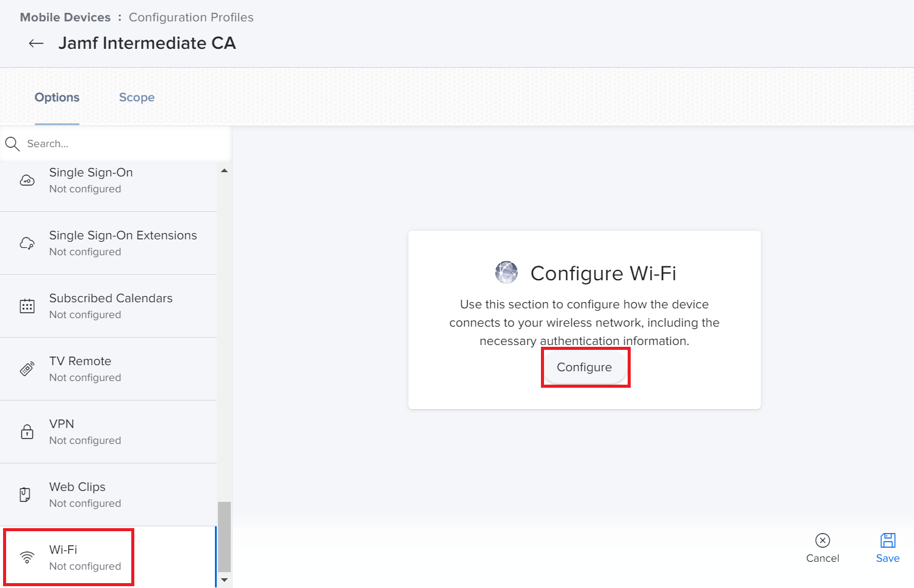Click the TV Remote icon
The height and width of the screenshot is (588, 914).
pos(27,369)
